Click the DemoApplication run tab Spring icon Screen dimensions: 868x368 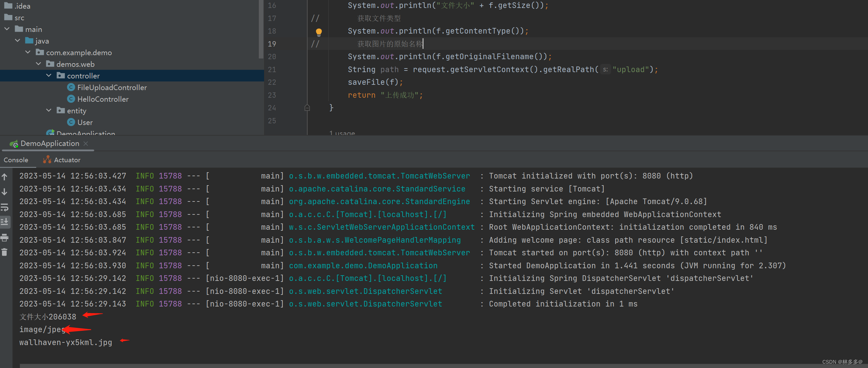coord(14,144)
